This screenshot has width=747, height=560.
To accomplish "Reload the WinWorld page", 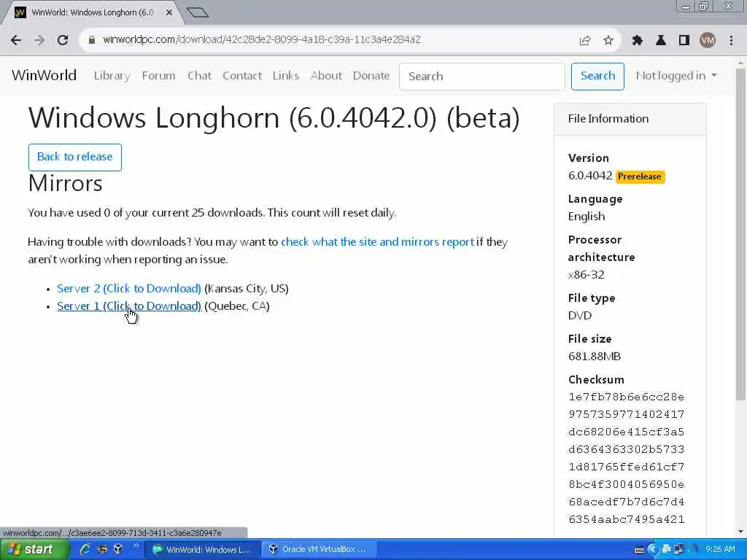I will pos(63,40).
